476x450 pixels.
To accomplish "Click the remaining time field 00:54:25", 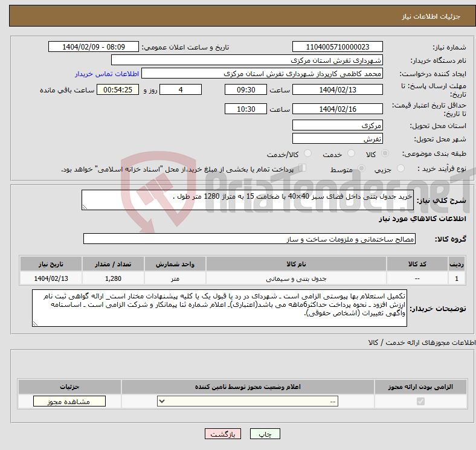I will pyautogui.click(x=118, y=89).
